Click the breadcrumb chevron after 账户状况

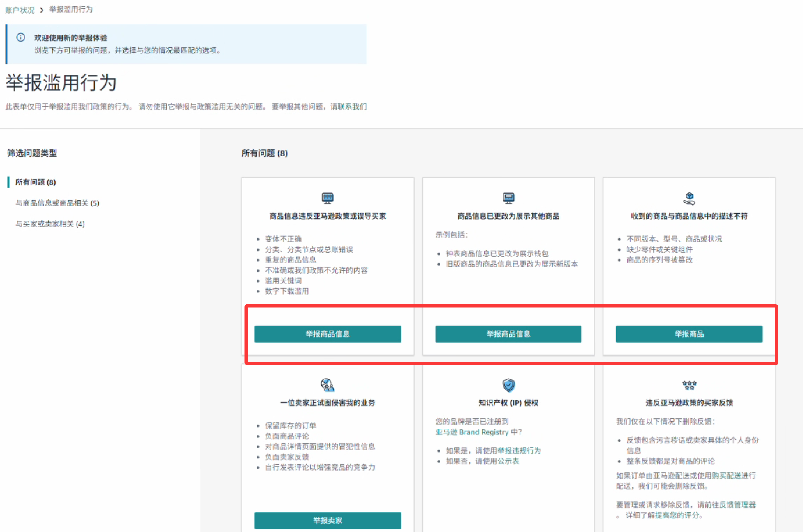pos(42,10)
